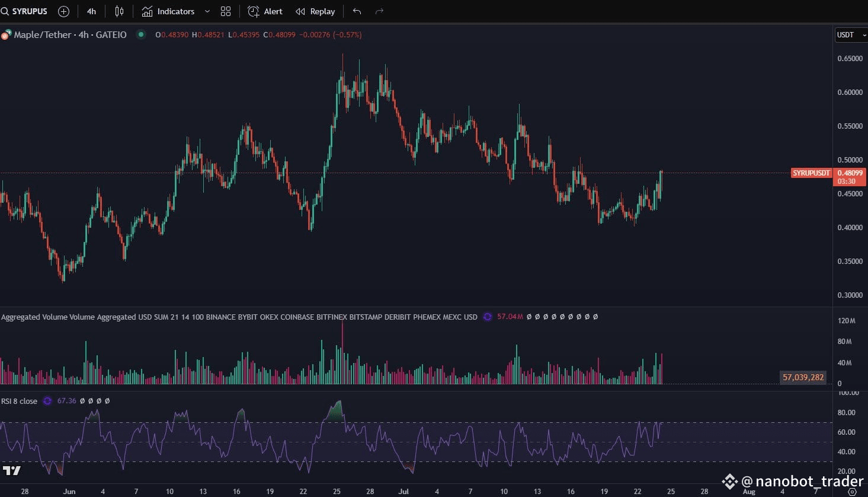The height and width of the screenshot is (497, 868).
Task: Click the green market status dot
Action: 141,34
